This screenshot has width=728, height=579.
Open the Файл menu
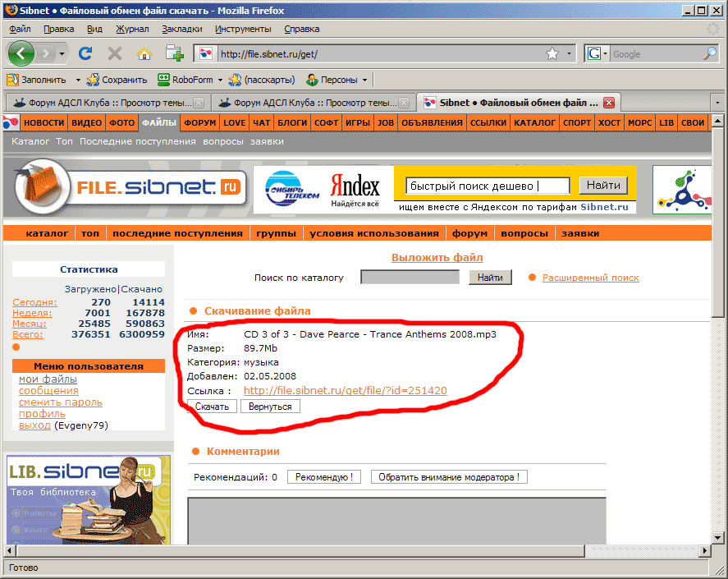20,29
